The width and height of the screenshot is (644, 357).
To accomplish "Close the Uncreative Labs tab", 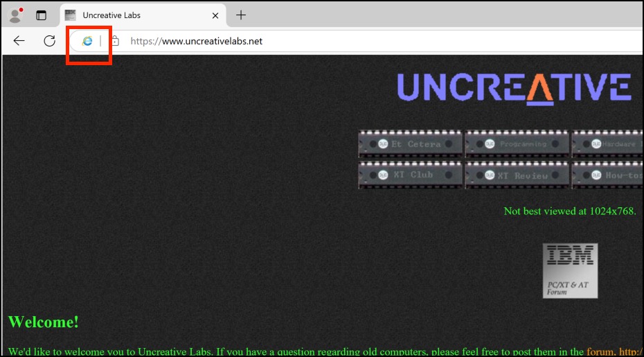I will point(215,15).
